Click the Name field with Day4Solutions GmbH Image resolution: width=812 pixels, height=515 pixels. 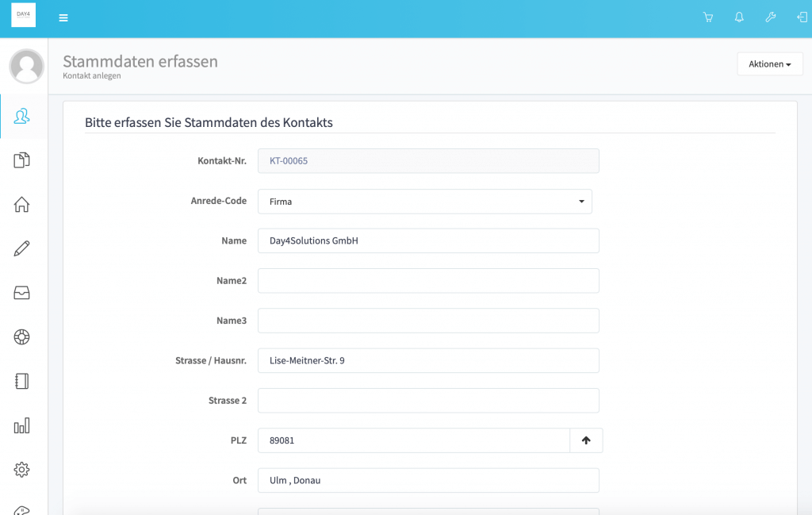pos(428,240)
